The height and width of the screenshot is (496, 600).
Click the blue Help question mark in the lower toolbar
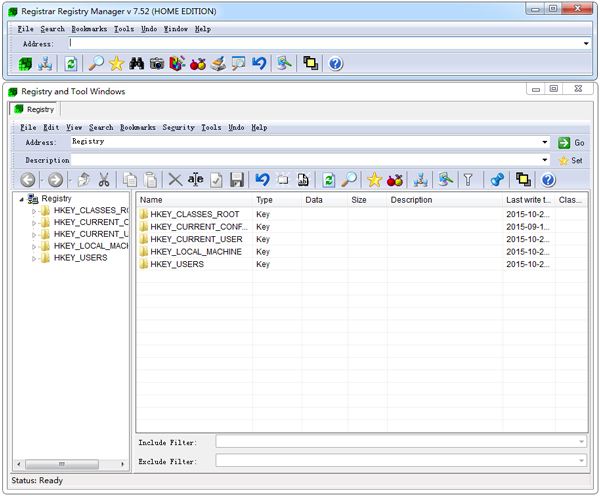tap(548, 180)
